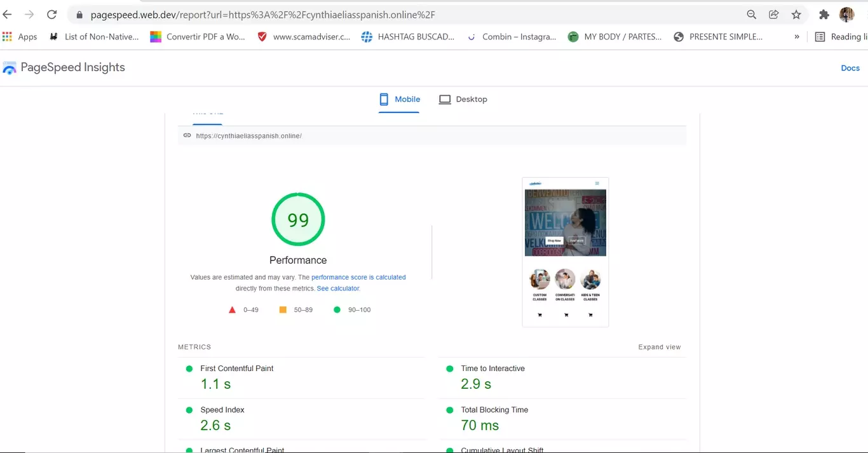Open the MY BODY / PARTES... bookmark
This screenshot has height=453, width=868.
coord(615,37)
